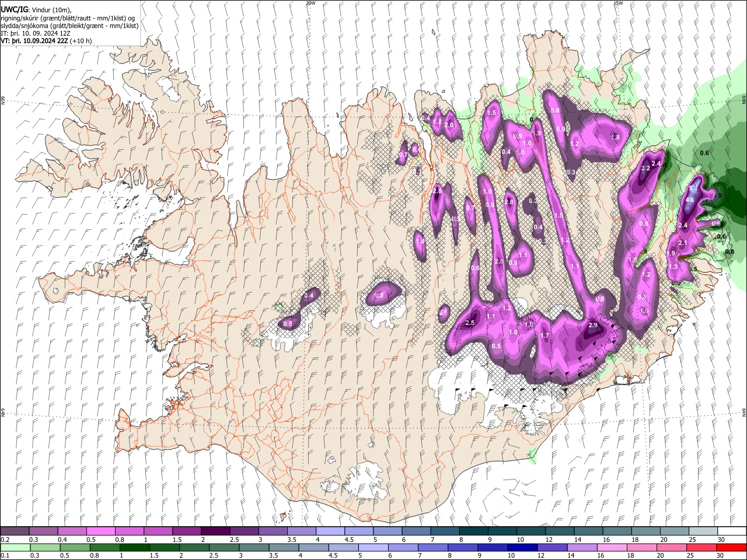The height and width of the screenshot is (560, 747).
Task: Click the coral red 25–30 rain legend swatch
Action: [x=702, y=547]
